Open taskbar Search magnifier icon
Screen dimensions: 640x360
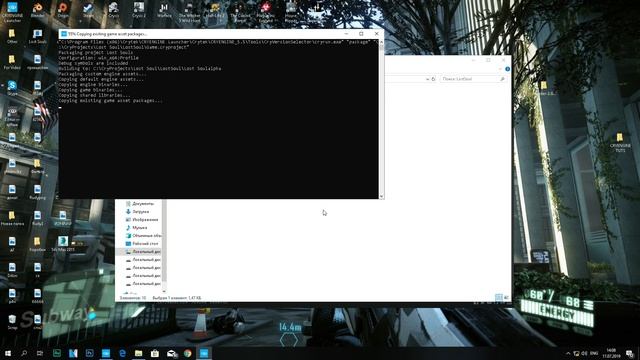(x=24, y=353)
